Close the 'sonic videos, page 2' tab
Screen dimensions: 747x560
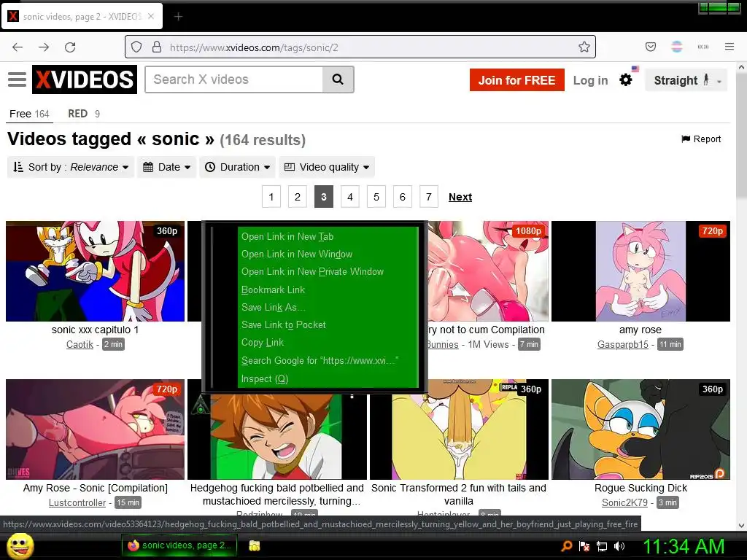pos(150,16)
